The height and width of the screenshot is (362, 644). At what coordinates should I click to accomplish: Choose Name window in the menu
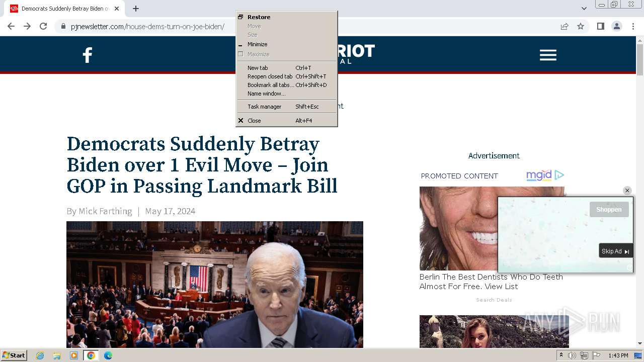[287, 94]
